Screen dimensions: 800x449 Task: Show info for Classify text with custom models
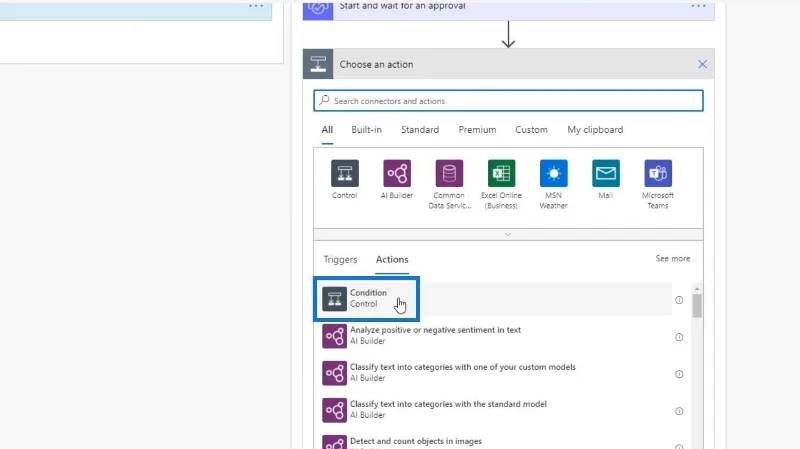679,374
